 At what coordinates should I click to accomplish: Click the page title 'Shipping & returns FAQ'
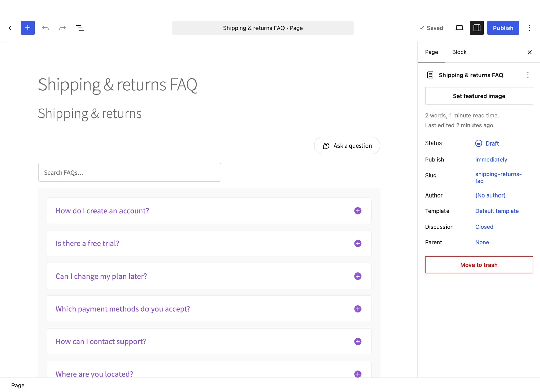pos(117,84)
